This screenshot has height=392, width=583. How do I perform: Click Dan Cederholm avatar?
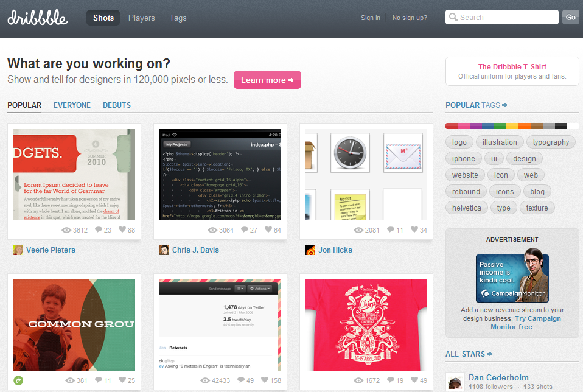[455, 382]
